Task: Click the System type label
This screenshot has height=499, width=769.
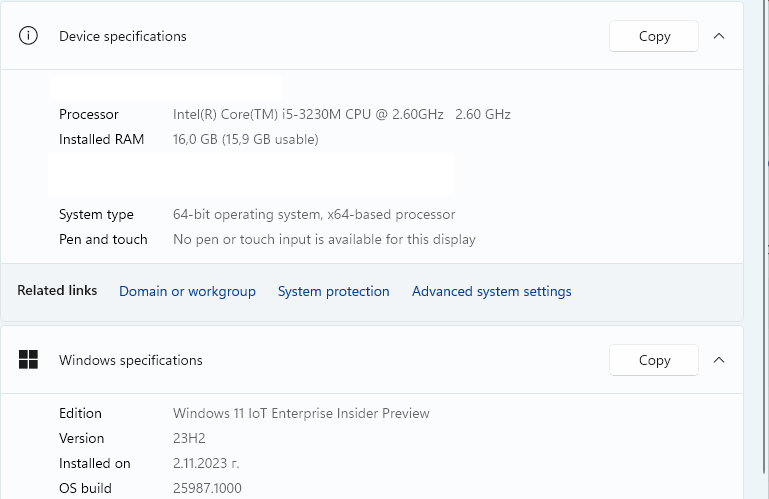Action: click(96, 214)
